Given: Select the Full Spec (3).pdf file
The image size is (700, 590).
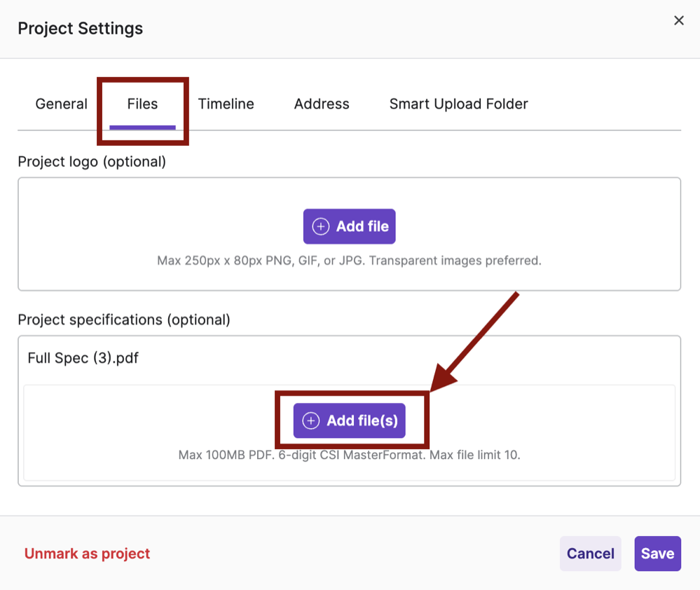Looking at the screenshot, I should pos(83,358).
